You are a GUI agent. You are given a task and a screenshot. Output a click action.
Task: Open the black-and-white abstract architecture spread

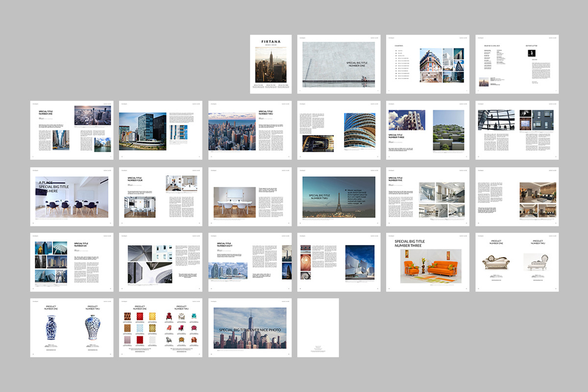point(161,262)
